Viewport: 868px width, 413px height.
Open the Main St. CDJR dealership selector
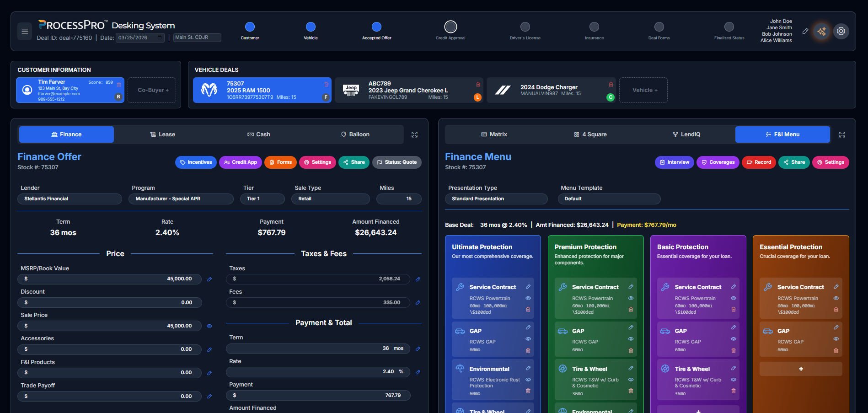tap(197, 38)
